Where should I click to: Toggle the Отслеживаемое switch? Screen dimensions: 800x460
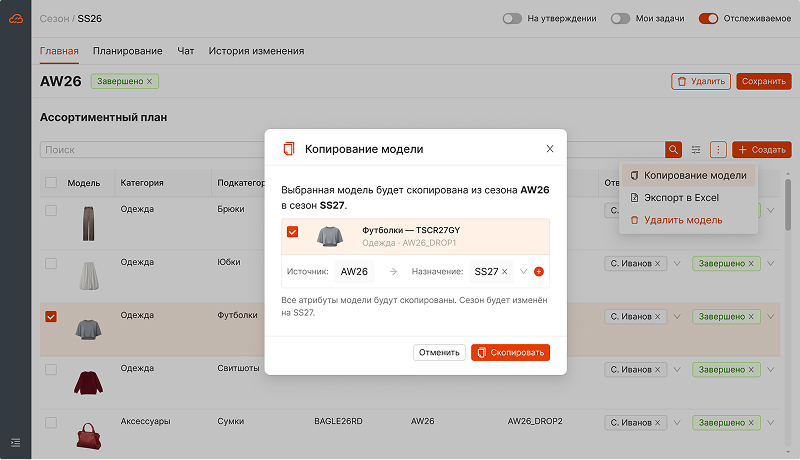coord(708,18)
